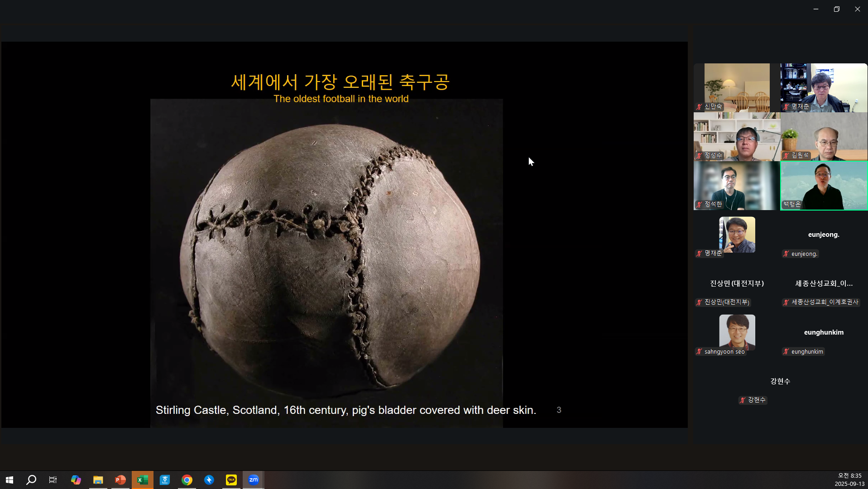Click sahngyoon seo's profile picture
This screenshot has height=489, width=868.
click(737, 332)
